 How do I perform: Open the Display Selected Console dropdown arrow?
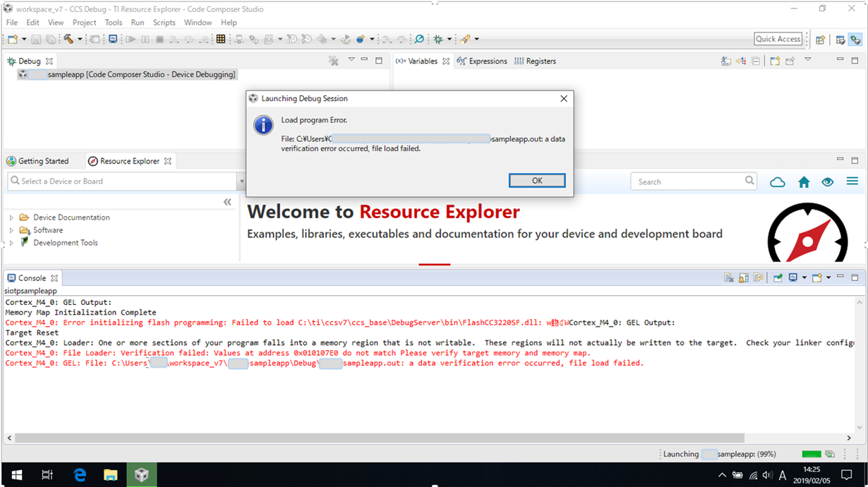coord(804,277)
